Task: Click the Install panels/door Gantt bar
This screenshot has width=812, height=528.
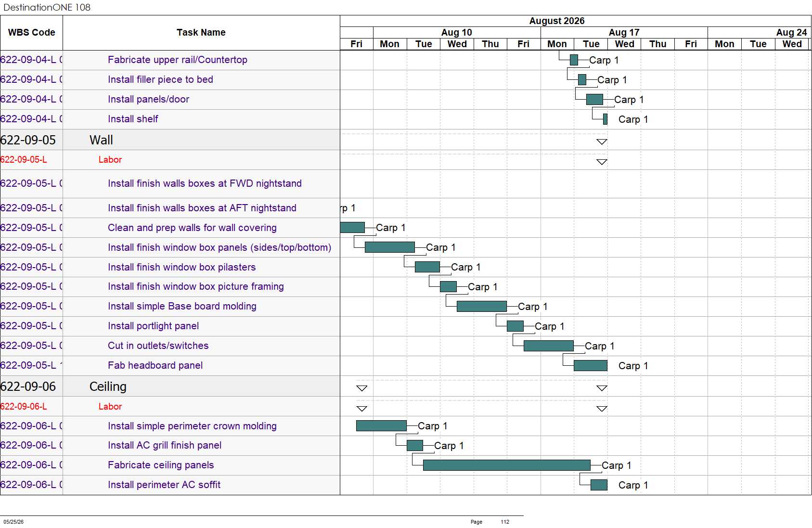Action: click(594, 99)
